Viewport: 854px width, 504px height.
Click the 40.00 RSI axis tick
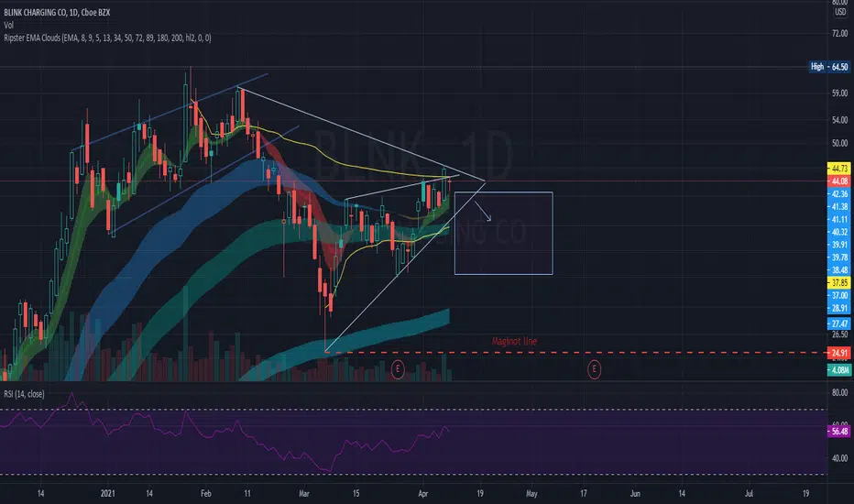tap(840, 458)
